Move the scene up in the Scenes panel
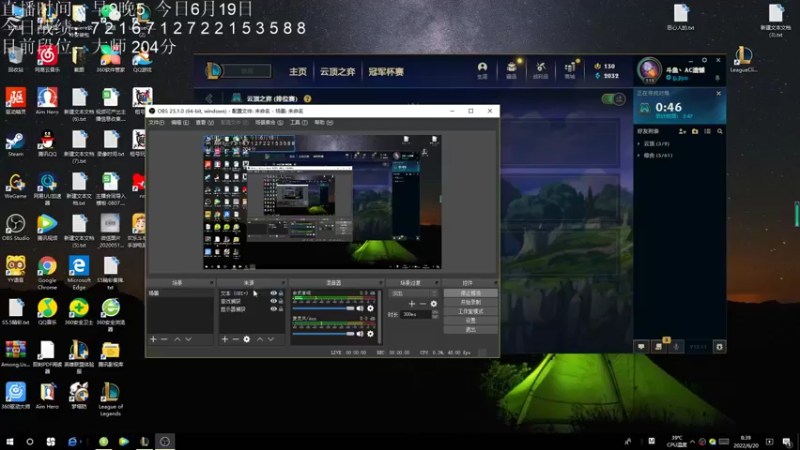This screenshot has height=450, width=800. (x=177, y=339)
